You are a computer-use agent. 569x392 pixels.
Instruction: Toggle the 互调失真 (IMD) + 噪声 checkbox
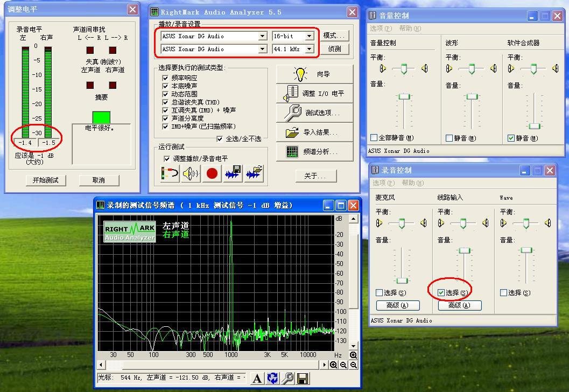165,110
